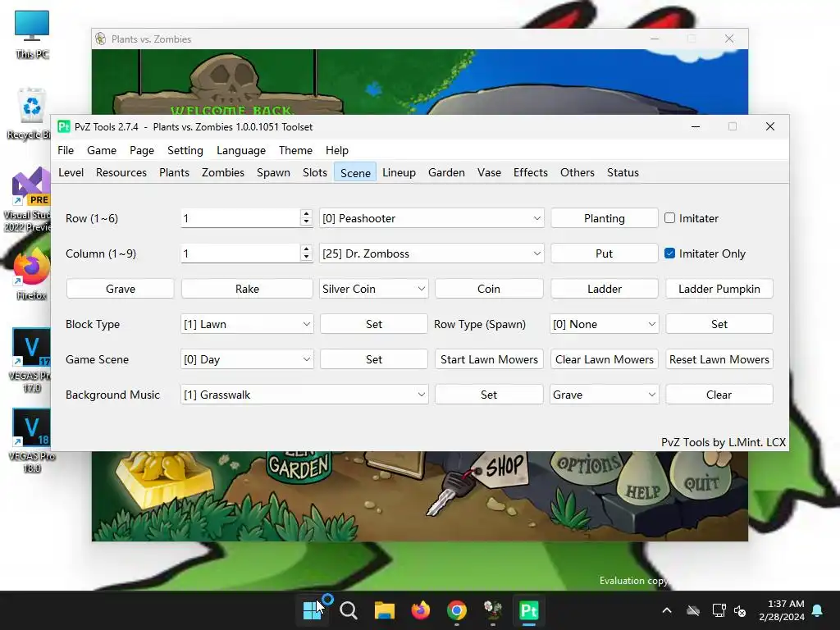Click the Ladder Pumpkin button
The image size is (840, 630).
tap(719, 289)
